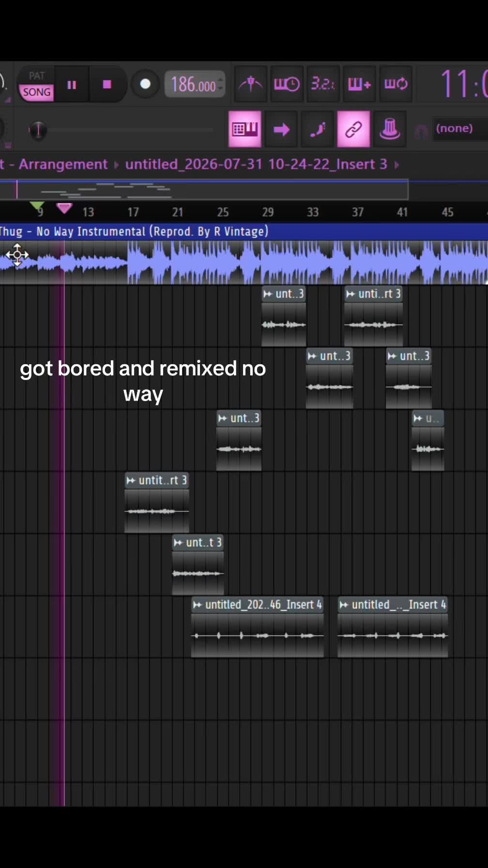Screen dimensions: 488x868
Task: Click bar 41 on the timeline ruler
Action: pyautogui.click(x=402, y=212)
